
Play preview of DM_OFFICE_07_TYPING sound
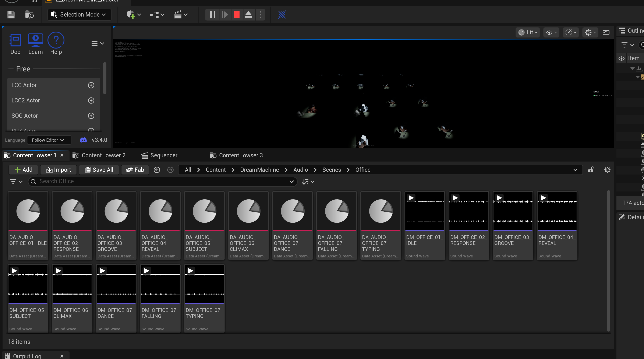pos(191,271)
